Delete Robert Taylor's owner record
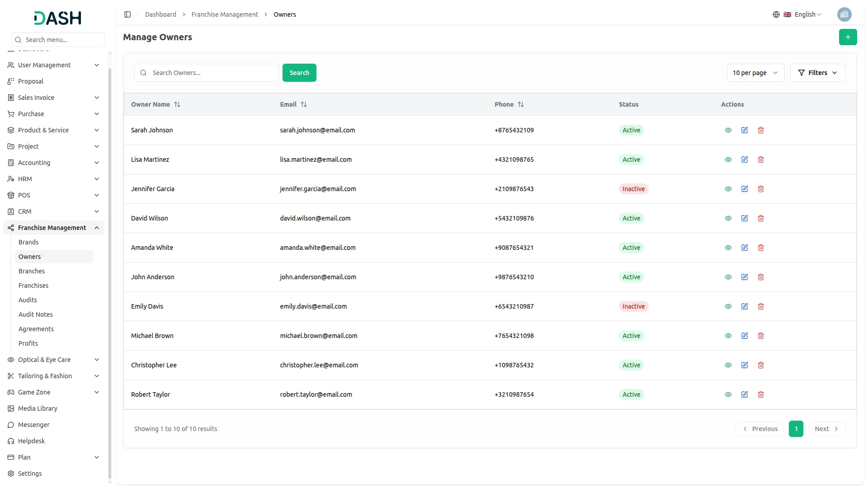 (x=760, y=394)
